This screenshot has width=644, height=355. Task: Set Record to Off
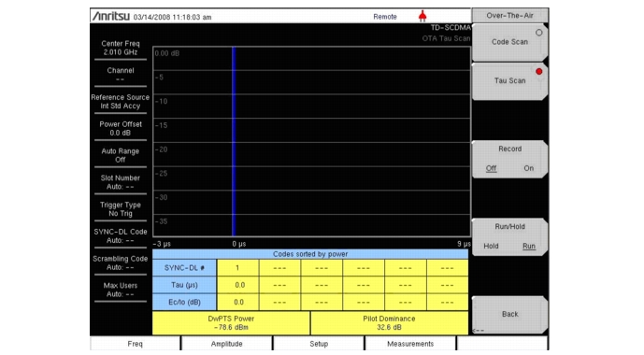pos(491,168)
